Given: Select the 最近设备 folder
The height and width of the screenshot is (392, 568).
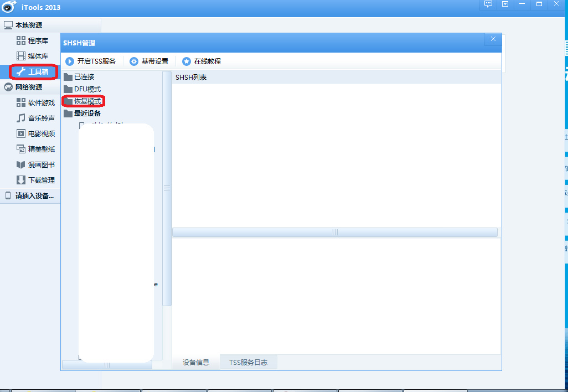Looking at the screenshot, I should [x=82, y=114].
